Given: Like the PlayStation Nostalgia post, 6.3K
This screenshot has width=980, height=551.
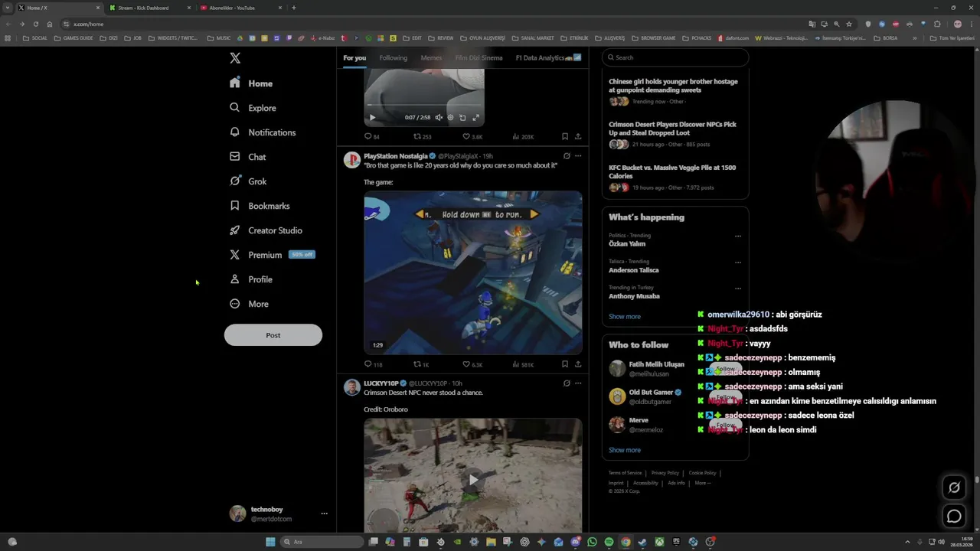Looking at the screenshot, I should [x=472, y=364].
